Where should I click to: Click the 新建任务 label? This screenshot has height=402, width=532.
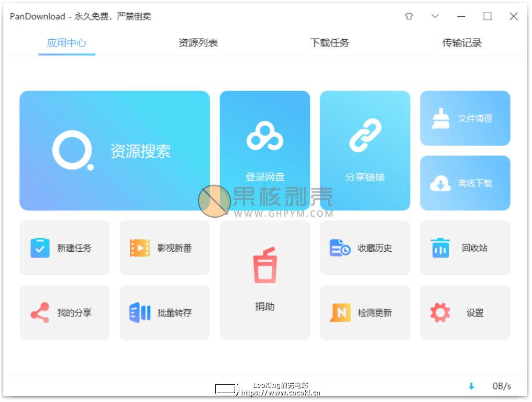[74, 248]
